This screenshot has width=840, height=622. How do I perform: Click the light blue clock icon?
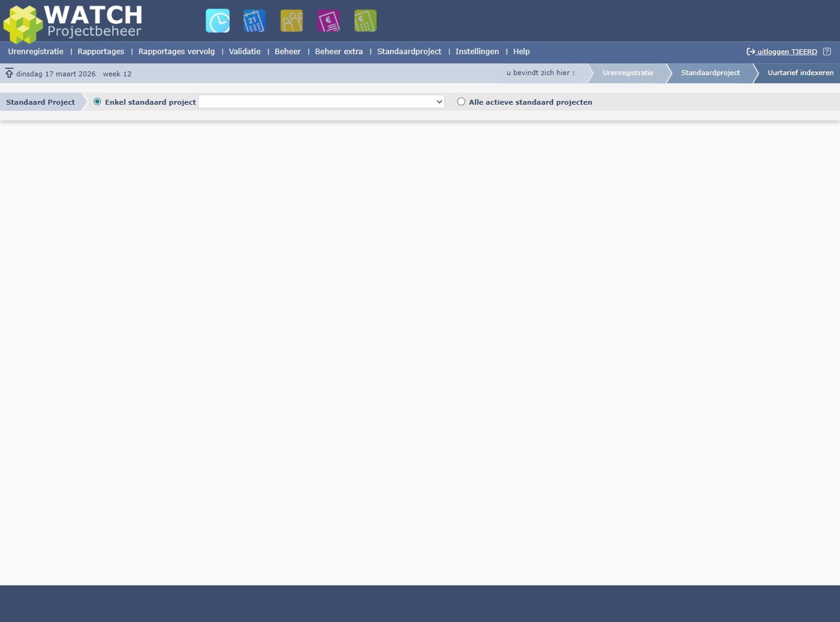point(217,21)
